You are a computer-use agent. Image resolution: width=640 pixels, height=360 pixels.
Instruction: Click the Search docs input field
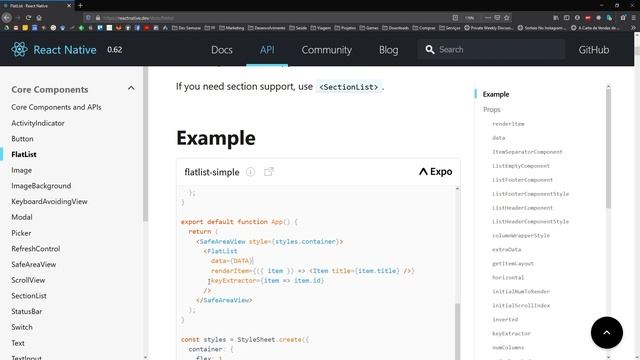(x=491, y=49)
